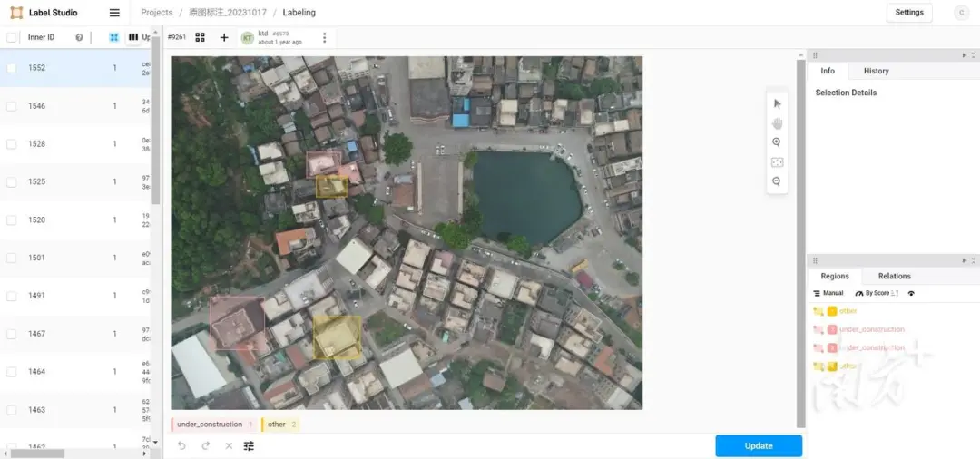
Task: Open labeling settings sliders icon
Action: [249, 446]
